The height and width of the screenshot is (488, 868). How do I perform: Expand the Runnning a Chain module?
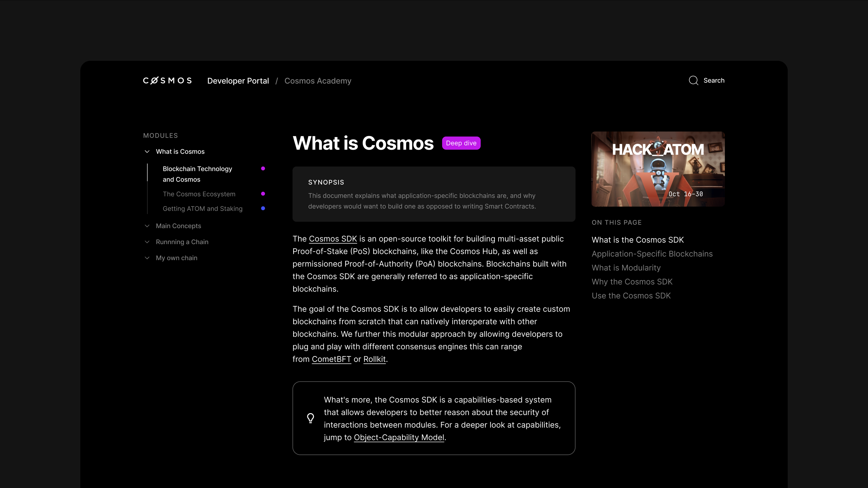click(x=147, y=242)
